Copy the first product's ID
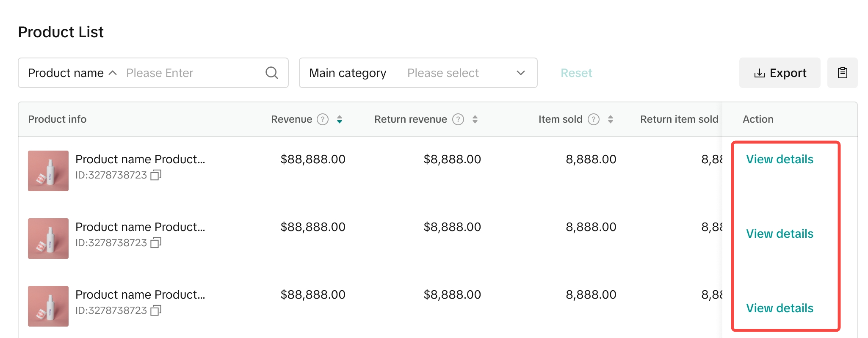868x338 pixels. (x=156, y=175)
